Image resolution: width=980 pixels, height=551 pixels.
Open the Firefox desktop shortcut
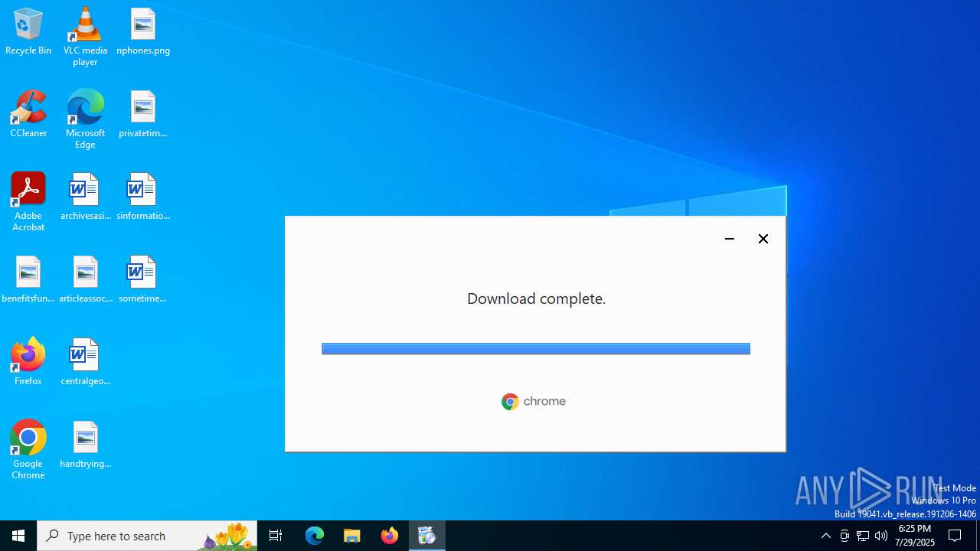pos(28,363)
